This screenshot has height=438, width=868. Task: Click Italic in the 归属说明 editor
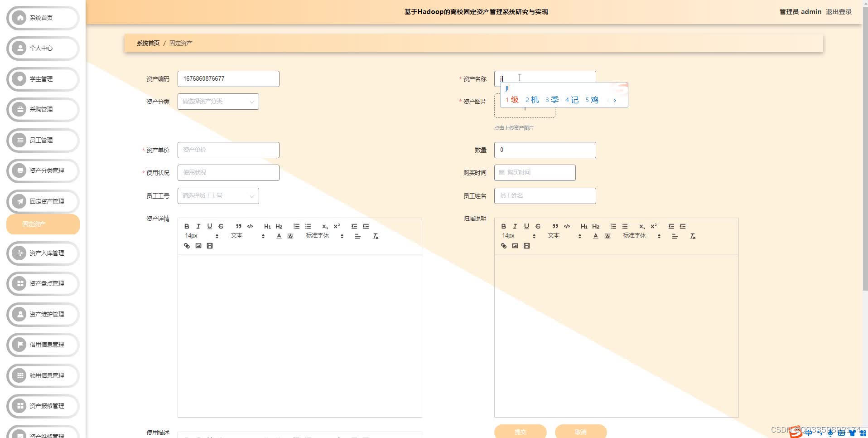[515, 226]
